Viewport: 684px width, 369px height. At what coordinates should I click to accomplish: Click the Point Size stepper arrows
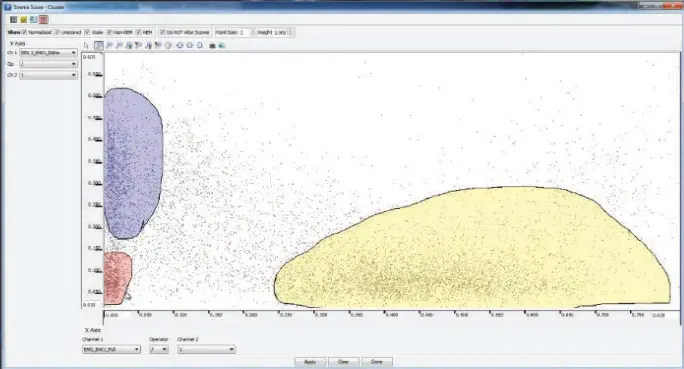coord(252,32)
